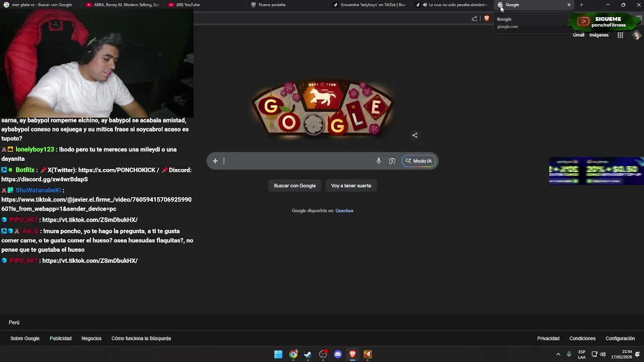Switch to Brave browser on taskbar
Image resolution: width=644 pixels, height=362 pixels.
point(353,354)
